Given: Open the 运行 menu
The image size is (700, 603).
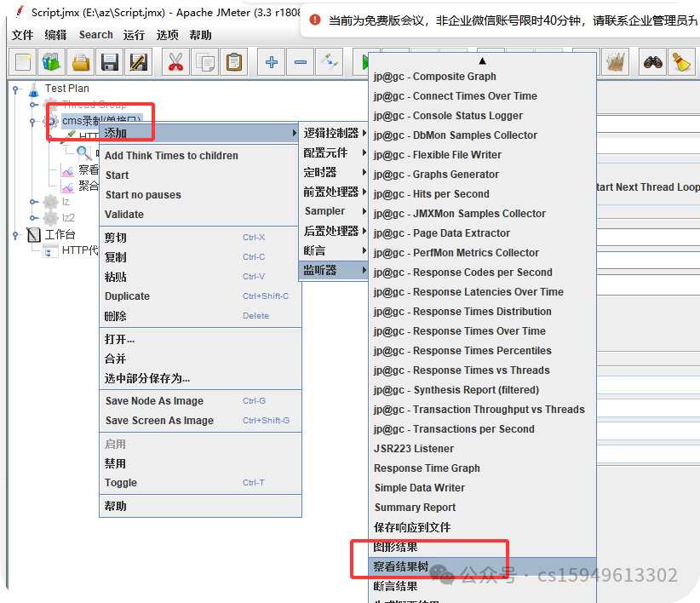Looking at the screenshot, I should (134, 35).
